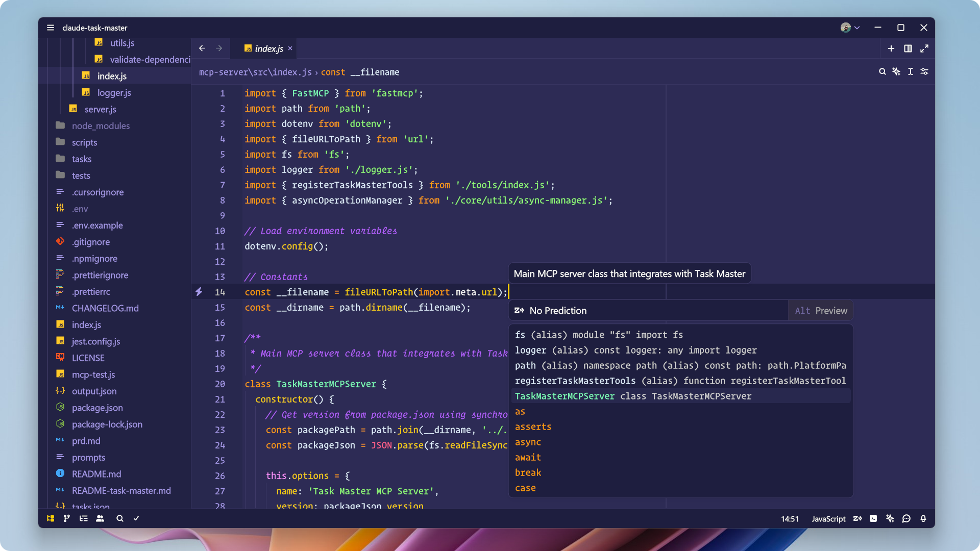Toggle the terminal panel icon
This screenshot has height=551, width=980.
(x=873, y=518)
